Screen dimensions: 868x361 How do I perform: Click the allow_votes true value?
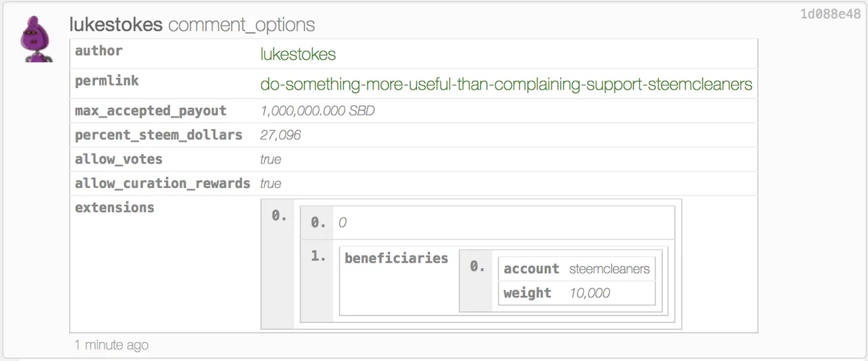(271, 159)
